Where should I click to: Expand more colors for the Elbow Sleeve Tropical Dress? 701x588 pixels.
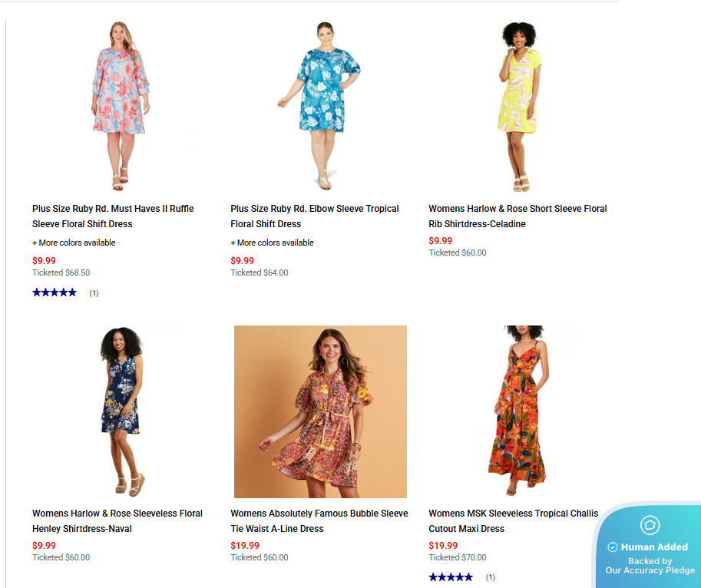[x=272, y=243]
